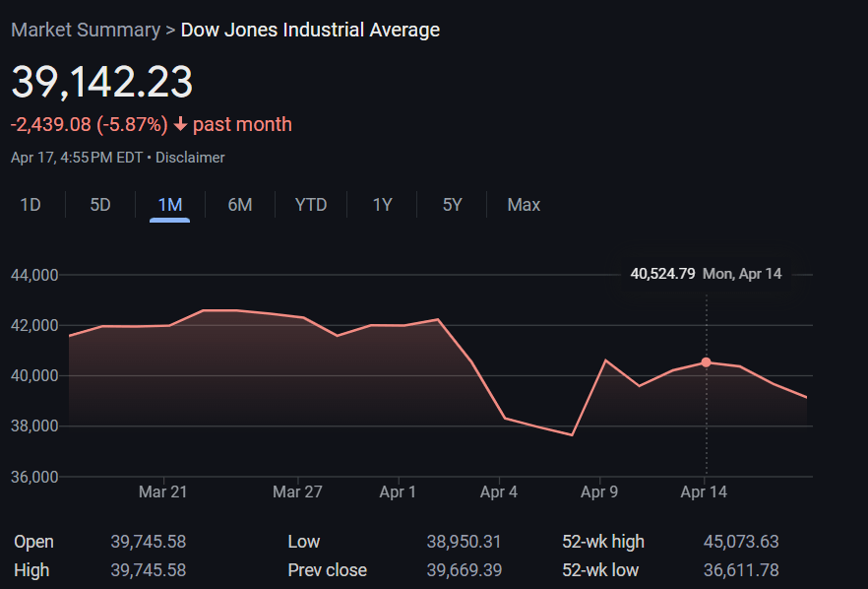Click the Prev close value 39,669.39

pyautogui.click(x=464, y=570)
